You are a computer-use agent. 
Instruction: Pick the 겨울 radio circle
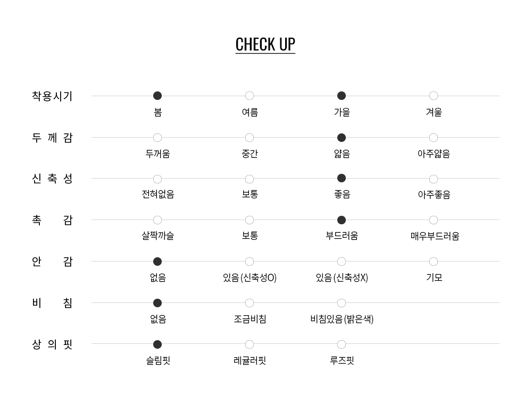pos(434,96)
